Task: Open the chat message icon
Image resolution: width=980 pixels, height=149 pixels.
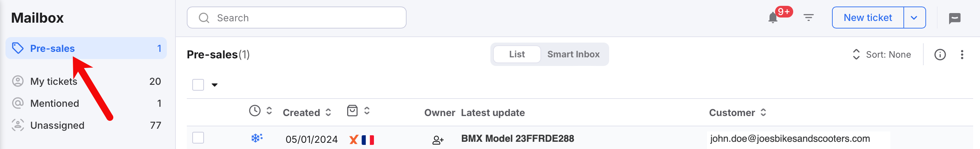Action: coord(955,18)
